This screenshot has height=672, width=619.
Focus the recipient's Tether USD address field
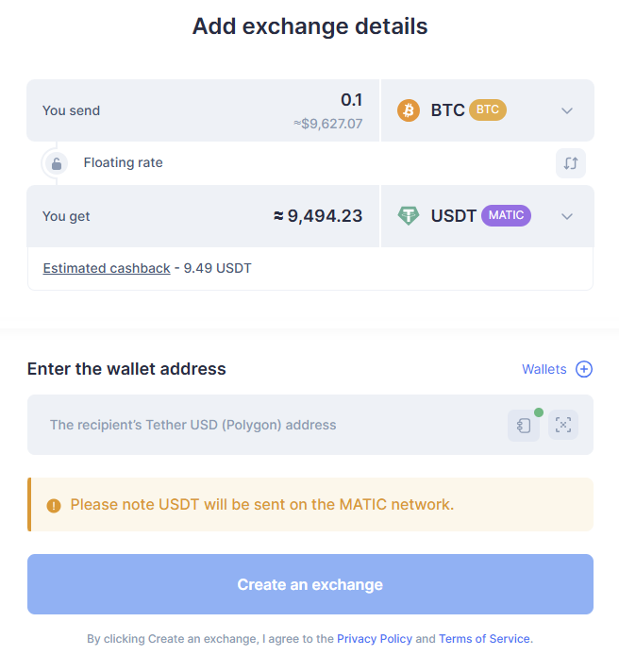point(264,425)
